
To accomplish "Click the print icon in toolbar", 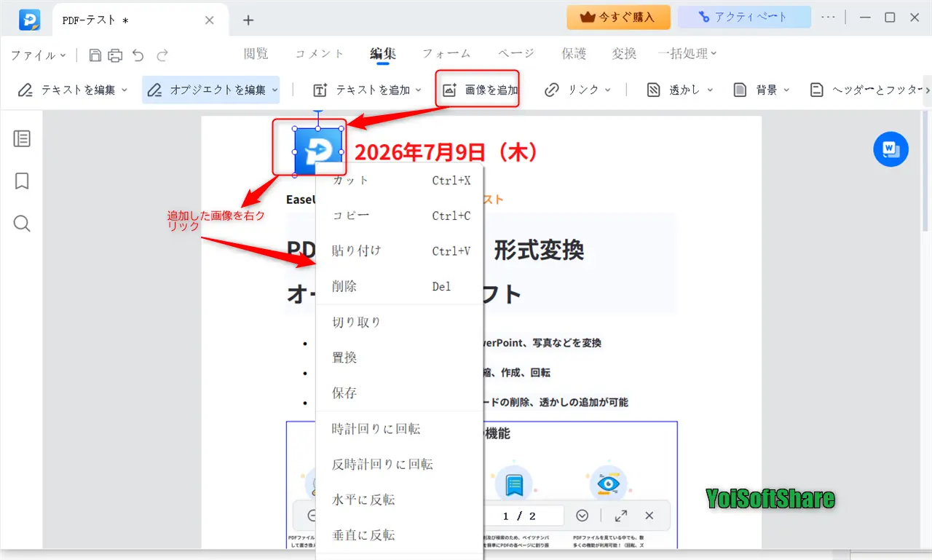I will tap(115, 55).
